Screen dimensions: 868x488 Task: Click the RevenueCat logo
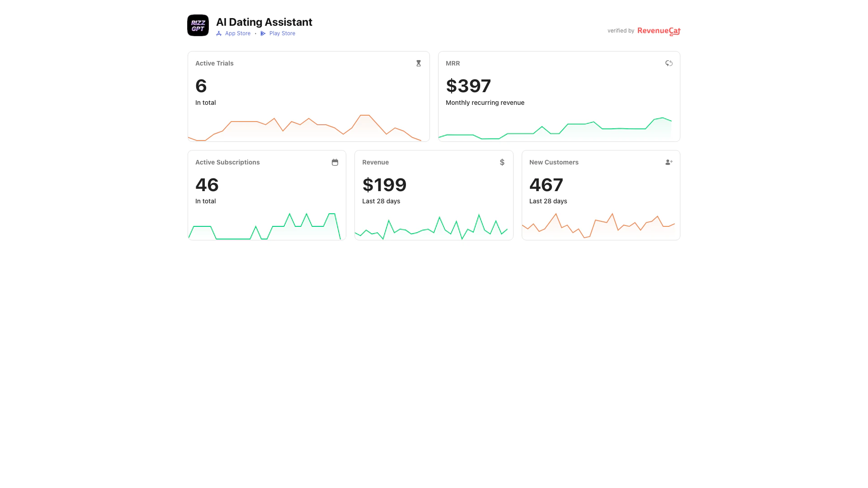pyautogui.click(x=659, y=31)
